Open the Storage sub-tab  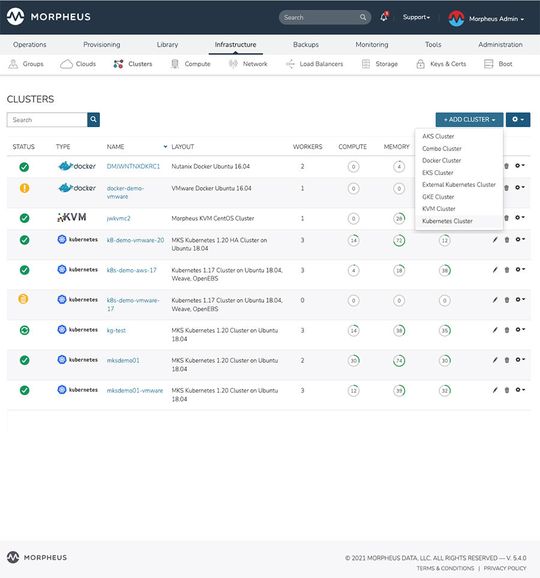380,64
